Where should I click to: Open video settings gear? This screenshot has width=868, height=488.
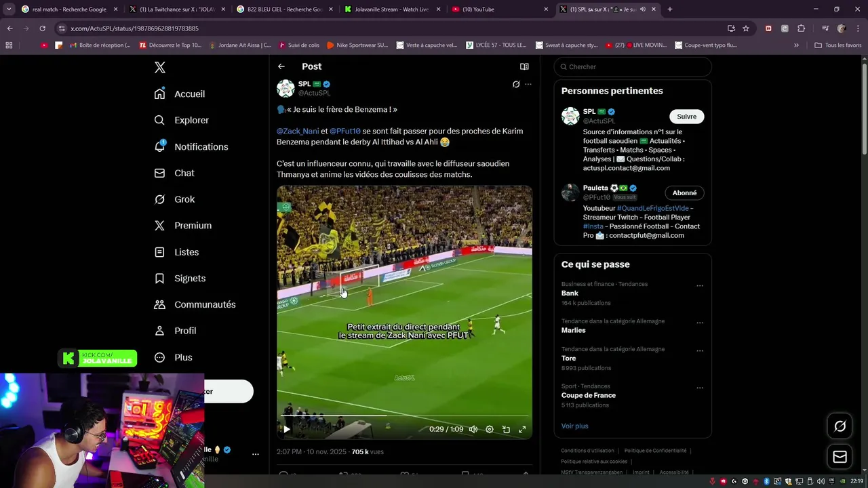point(490,429)
